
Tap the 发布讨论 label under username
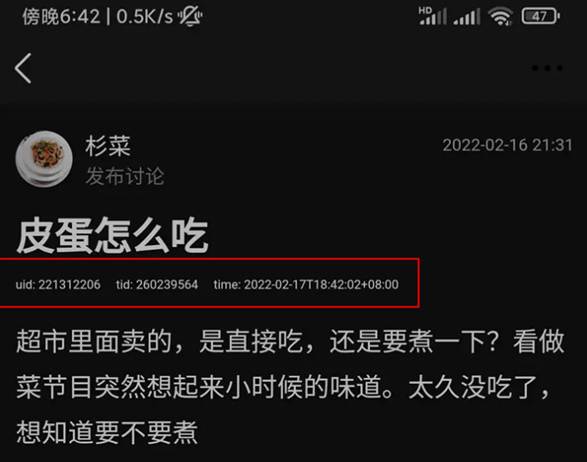click(x=125, y=176)
